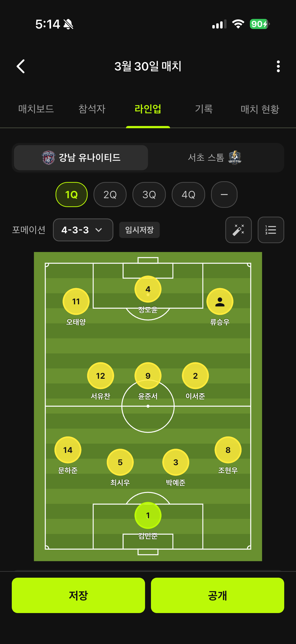The image size is (296, 644).
Task: Switch to the 매치보드 tab
Action: pyautogui.click(x=36, y=109)
